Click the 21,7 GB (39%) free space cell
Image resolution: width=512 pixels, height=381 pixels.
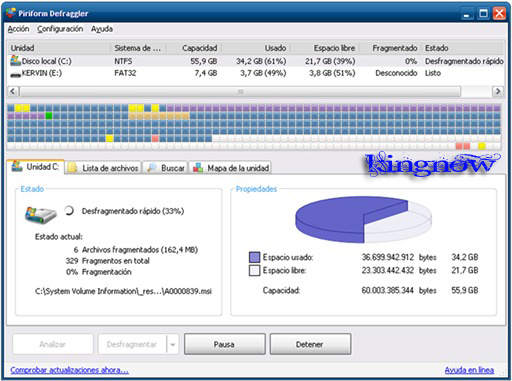(x=330, y=61)
